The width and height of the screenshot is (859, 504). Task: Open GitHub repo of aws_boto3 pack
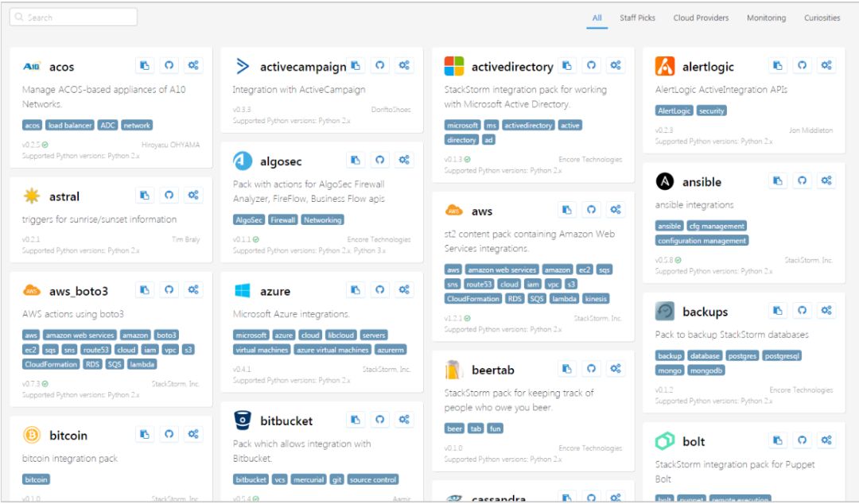(169, 290)
